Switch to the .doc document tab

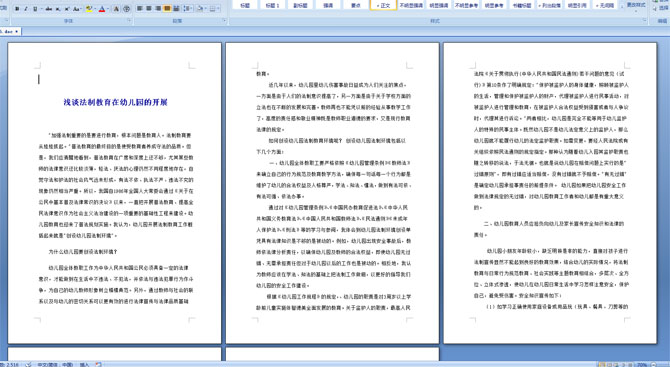[9, 32]
